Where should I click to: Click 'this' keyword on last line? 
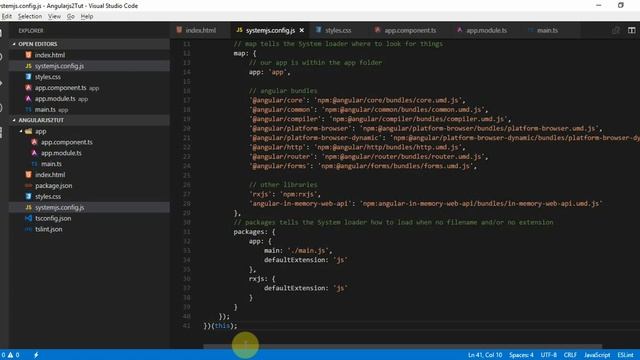point(222,326)
